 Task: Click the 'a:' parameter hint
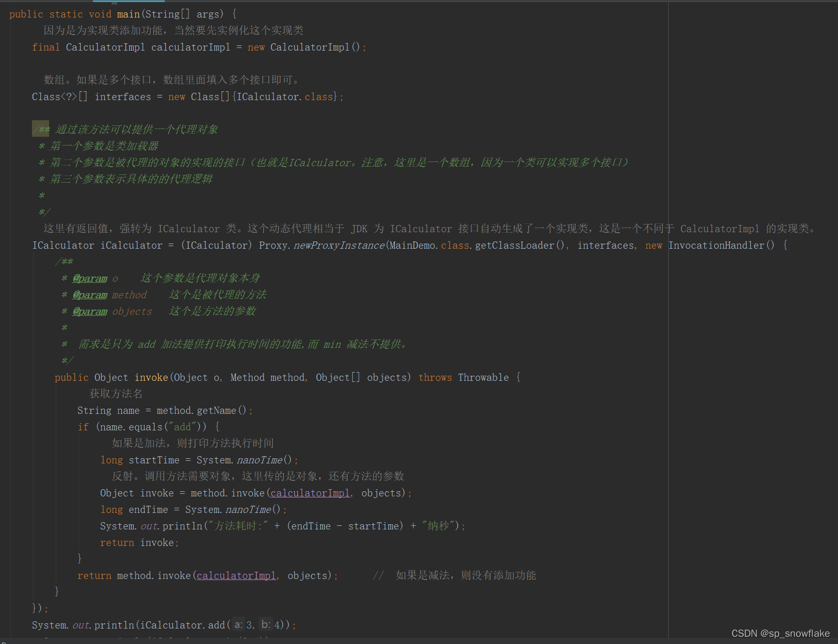pyautogui.click(x=238, y=625)
